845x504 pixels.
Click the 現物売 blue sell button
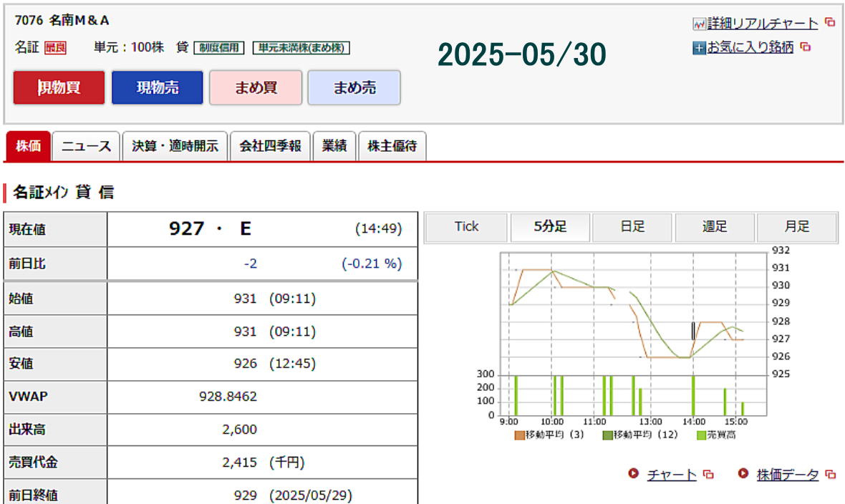click(x=158, y=87)
